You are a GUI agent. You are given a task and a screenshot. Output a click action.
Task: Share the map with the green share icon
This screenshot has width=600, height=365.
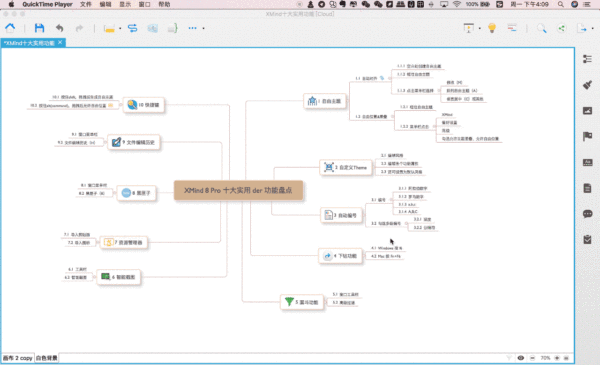(561, 28)
